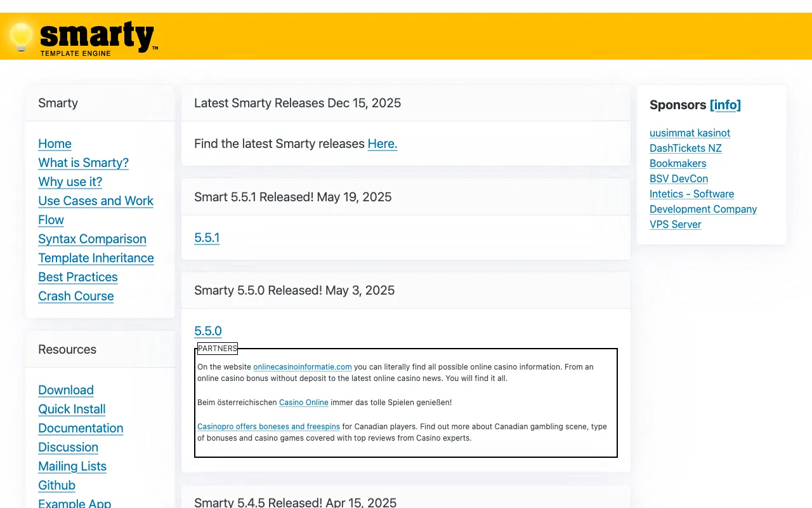The image size is (812, 508).
Task: Open the VPS Server sponsor link
Action: [x=675, y=224]
